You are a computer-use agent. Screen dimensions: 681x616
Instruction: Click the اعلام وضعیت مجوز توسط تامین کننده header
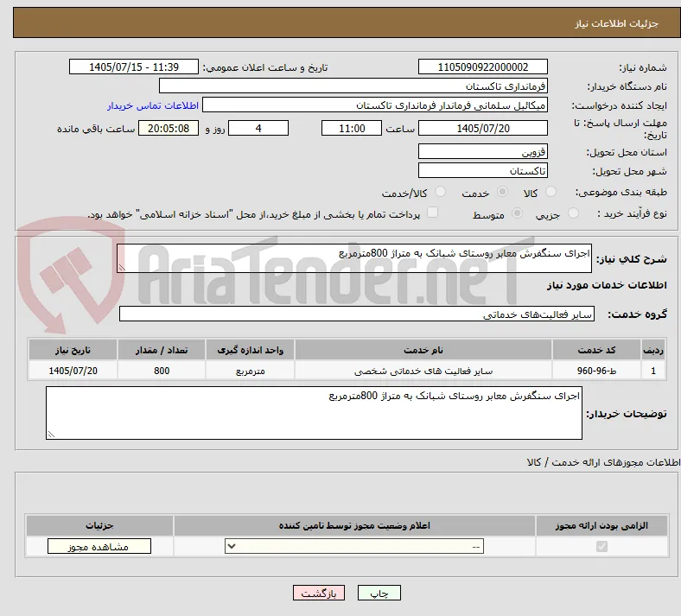354,525
